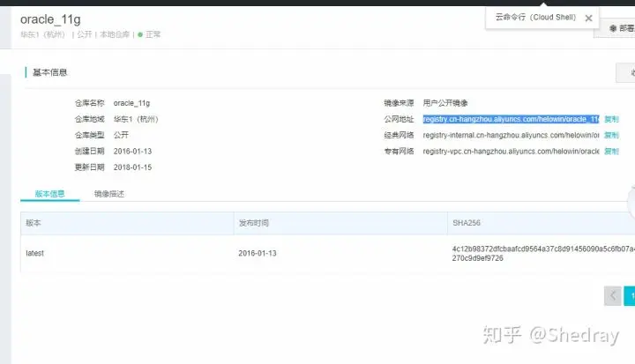Copy the 专有网络 registry address

(611, 151)
